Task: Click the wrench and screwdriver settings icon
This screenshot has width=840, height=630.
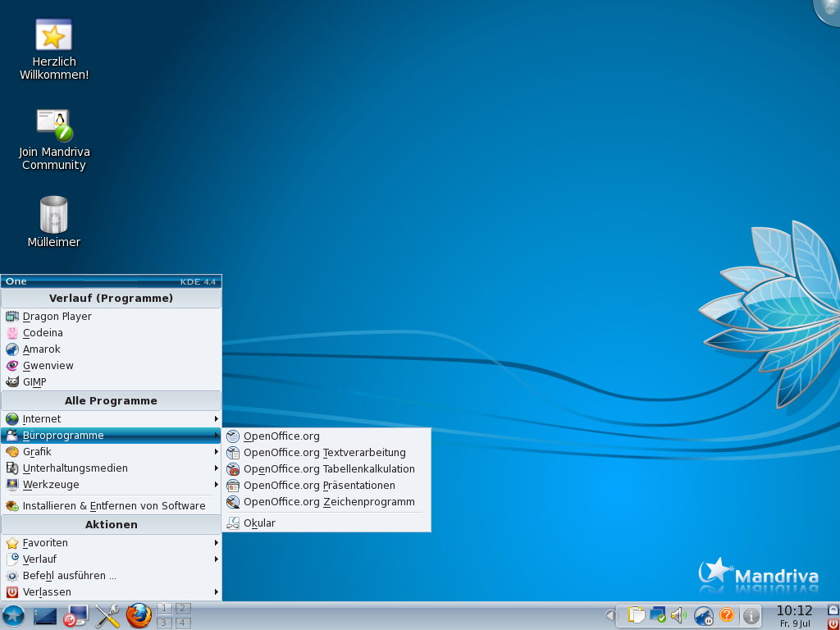Action: click(x=107, y=615)
